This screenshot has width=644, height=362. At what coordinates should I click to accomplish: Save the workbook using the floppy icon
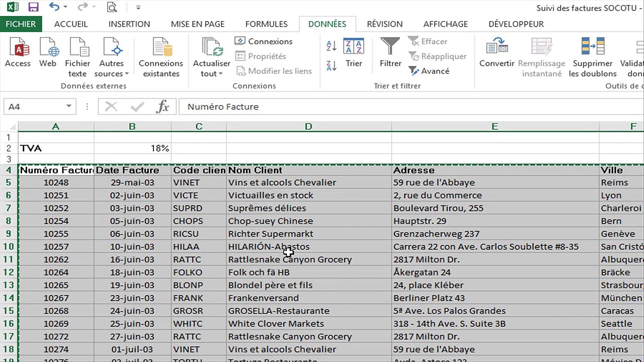tap(33, 8)
